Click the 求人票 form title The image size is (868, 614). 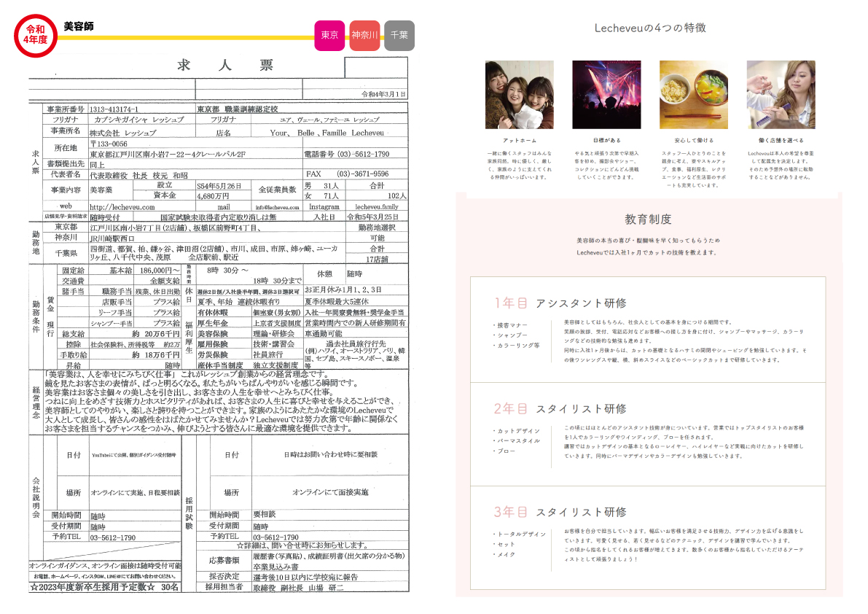point(224,66)
